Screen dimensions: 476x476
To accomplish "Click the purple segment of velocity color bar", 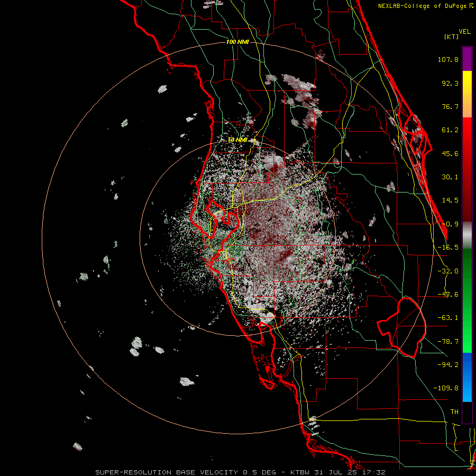I will click(467, 59).
